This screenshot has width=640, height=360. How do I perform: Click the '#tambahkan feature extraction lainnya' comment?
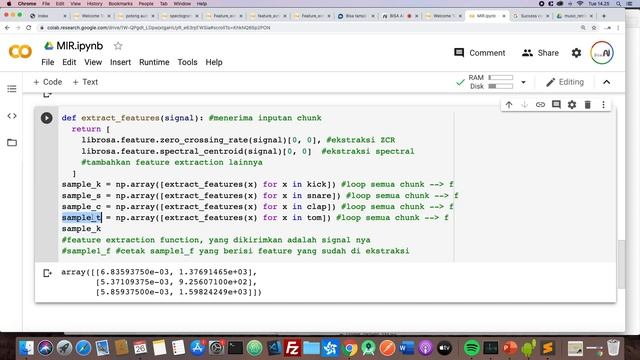172,162
